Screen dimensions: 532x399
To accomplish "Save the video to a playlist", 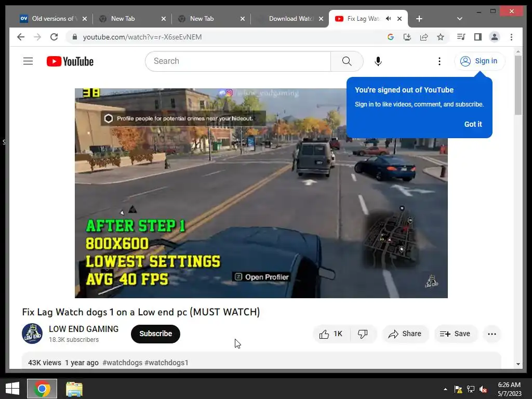I will tap(455, 334).
